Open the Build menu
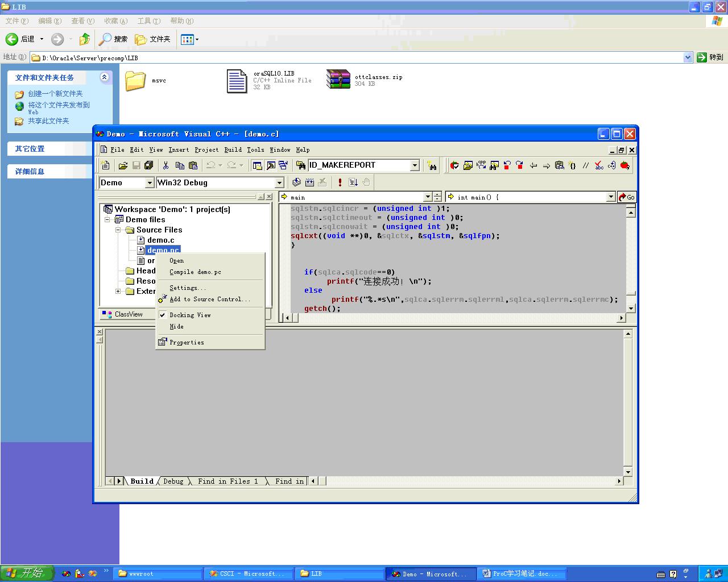Viewport: 728px width, 582px height. click(x=233, y=150)
